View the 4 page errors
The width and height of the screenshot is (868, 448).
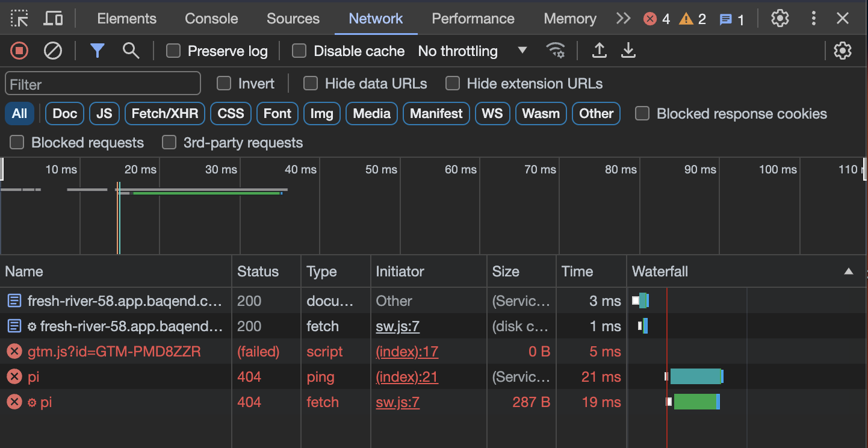[656, 18]
